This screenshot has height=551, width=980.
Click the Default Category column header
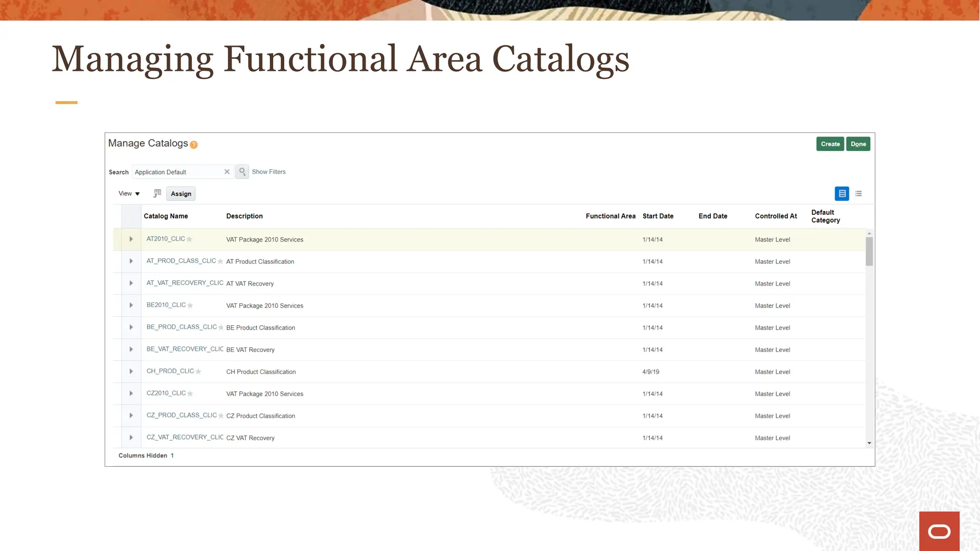pyautogui.click(x=825, y=216)
